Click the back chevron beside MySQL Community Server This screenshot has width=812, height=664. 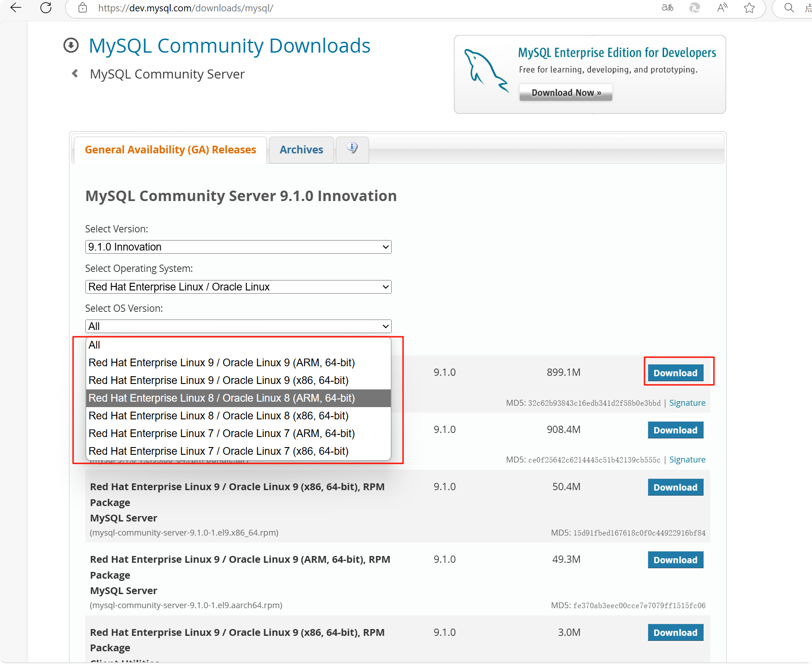74,74
